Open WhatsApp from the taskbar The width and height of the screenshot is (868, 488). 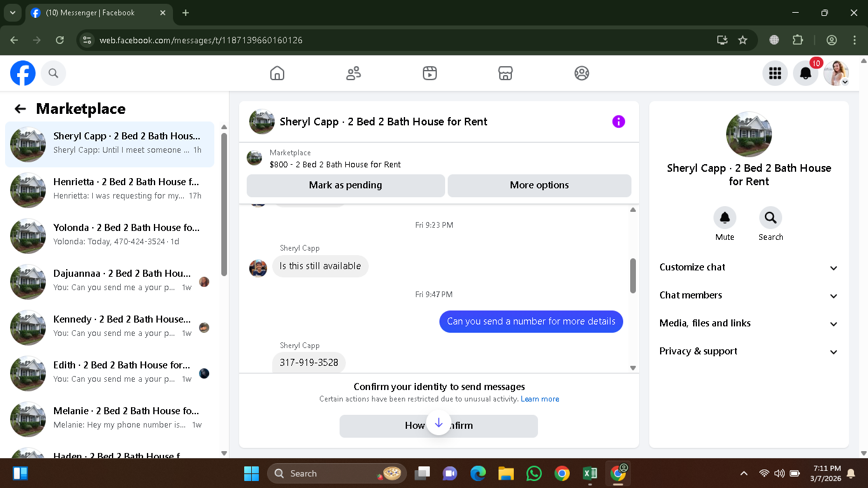pos(534,473)
